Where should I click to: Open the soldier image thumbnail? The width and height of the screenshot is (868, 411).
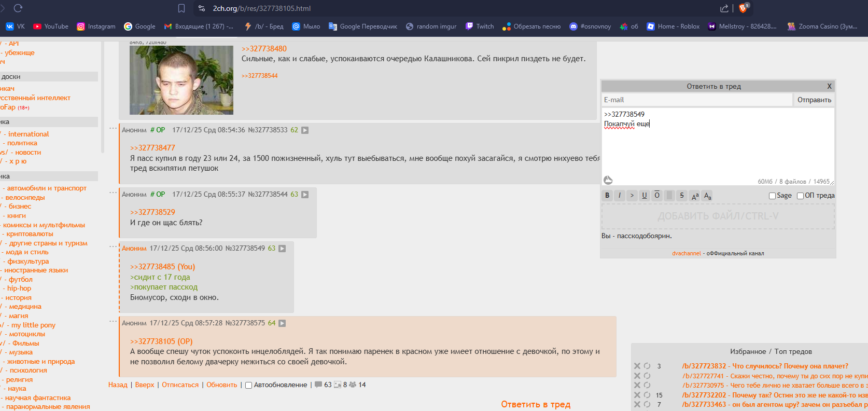181,80
